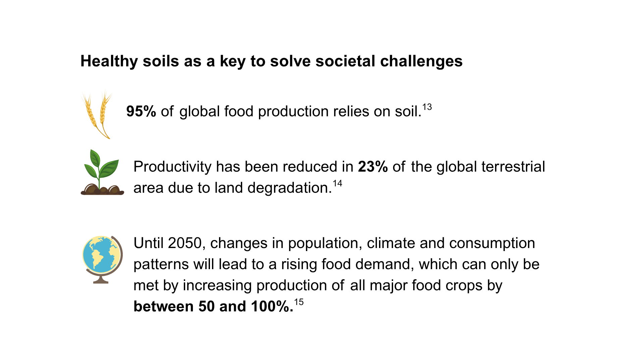Image resolution: width=644 pixels, height=362 pixels.
Task: Click the 'met by increasing production' line
Action: tap(318, 286)
